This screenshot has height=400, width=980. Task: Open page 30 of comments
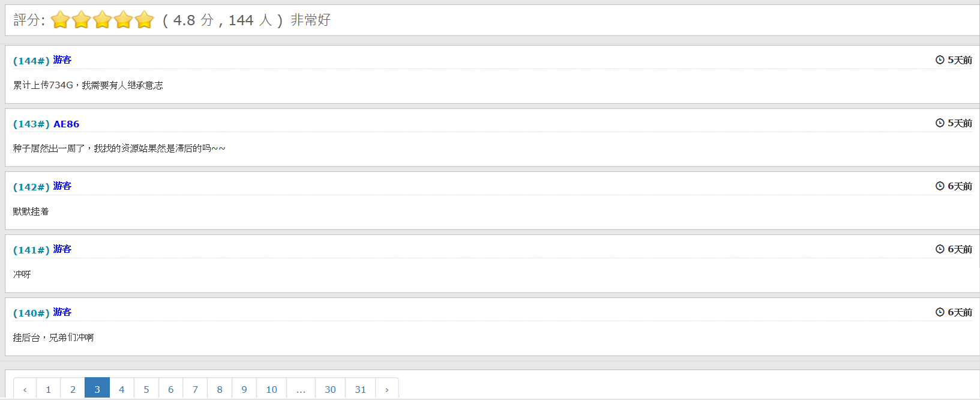click(330, 389)
